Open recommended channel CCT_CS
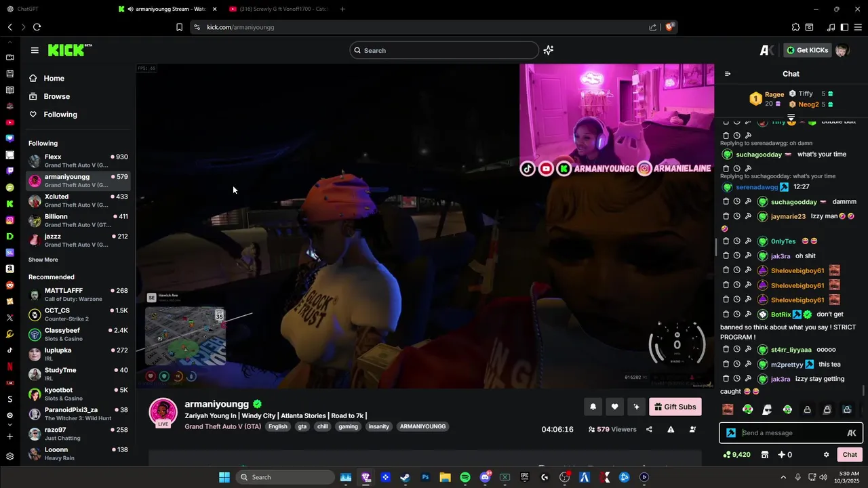Viewport: 868px width, 488px height. coord(78,314)
